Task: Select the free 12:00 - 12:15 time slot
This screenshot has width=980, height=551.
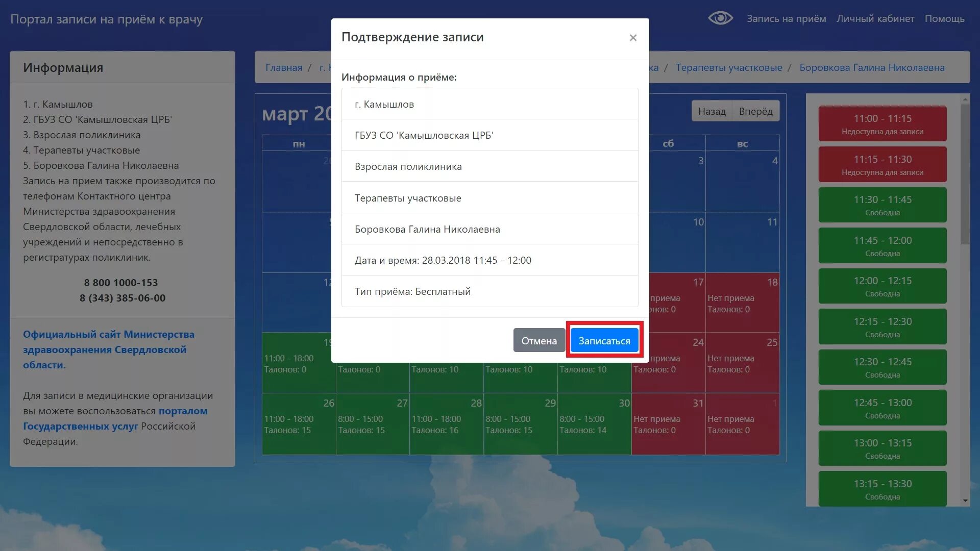Action: coord(883,286)
